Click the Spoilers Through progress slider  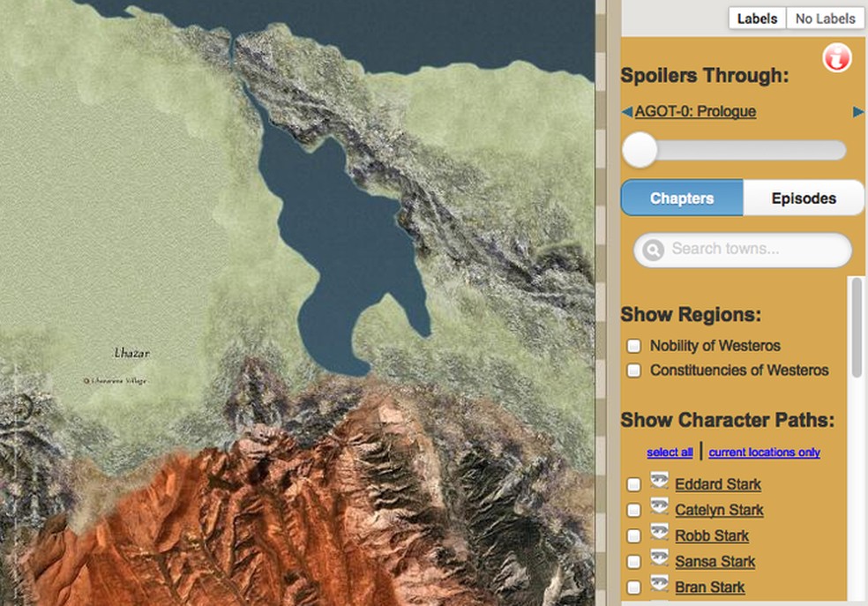click(640, 151)
